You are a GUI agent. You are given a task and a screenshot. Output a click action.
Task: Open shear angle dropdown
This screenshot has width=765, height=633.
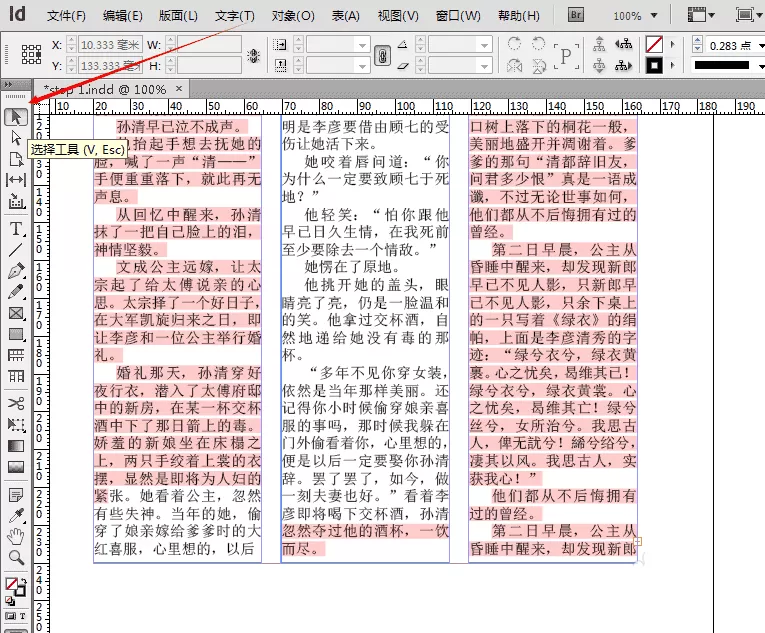(x=484, y=66)
